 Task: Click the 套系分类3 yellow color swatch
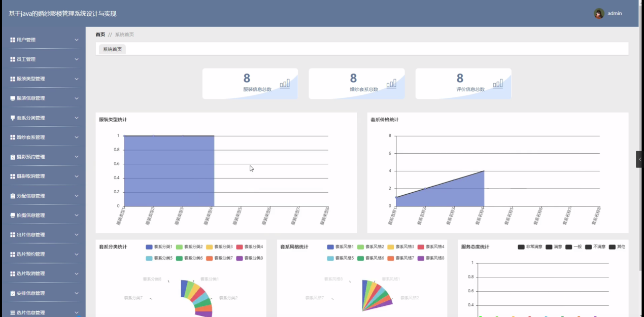210,246
